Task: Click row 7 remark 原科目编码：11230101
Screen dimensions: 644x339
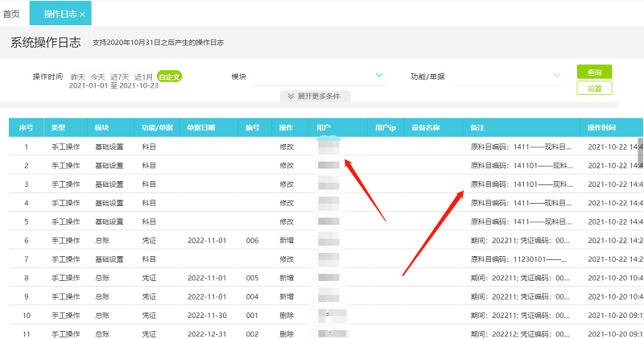Action: pos(518,259)
